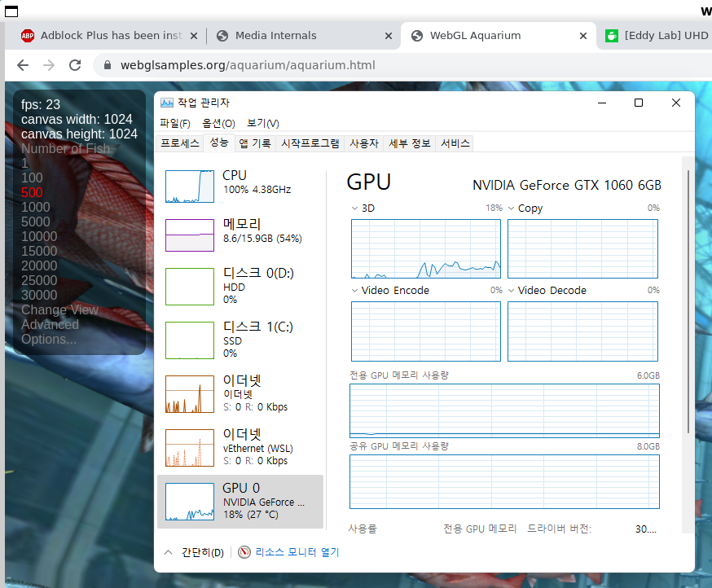Click the 3D usage graph
This screenshot has height=588, width=712.
pos(426,249)
